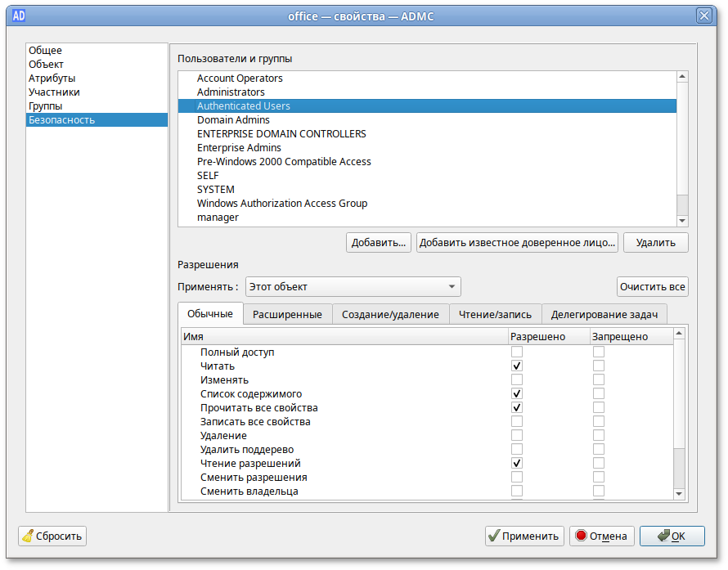Viewport: 728px width, 570px height.
Task: Enable allowed checkbox for Полный доступ
Action: tap(517, 352)
